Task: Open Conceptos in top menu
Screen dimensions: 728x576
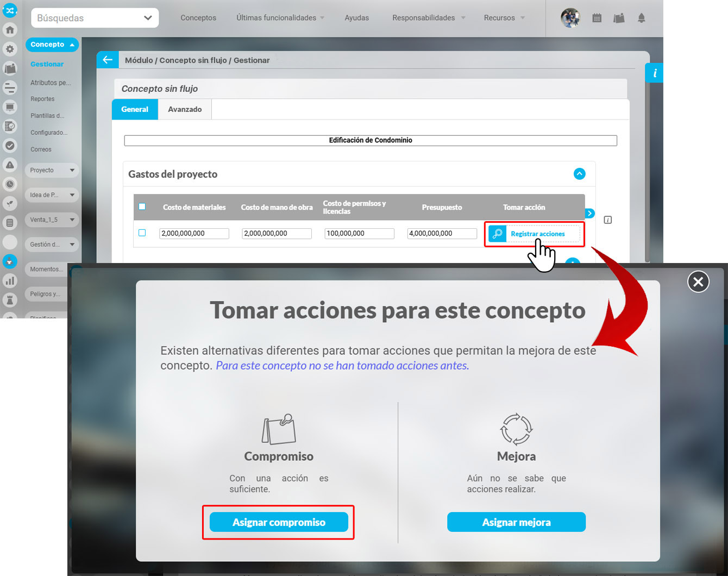Action: pos(198,18)
